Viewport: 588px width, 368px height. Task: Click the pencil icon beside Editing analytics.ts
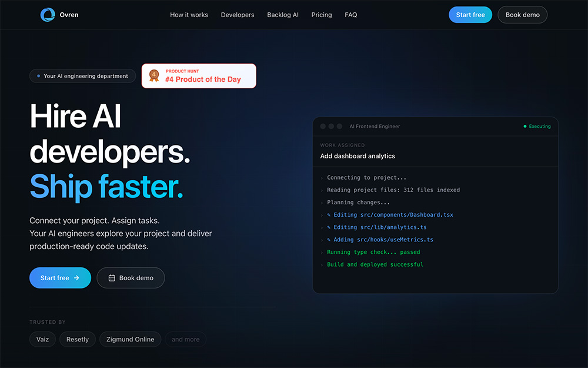pyautogui.click(x=329, y=227)
